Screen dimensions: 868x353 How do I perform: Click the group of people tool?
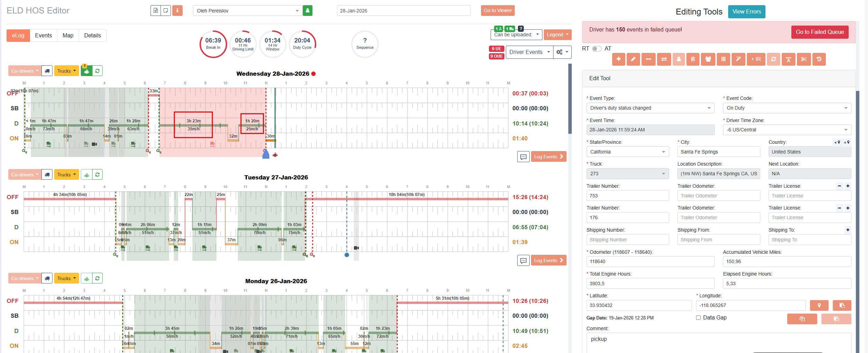coord(708,59)
